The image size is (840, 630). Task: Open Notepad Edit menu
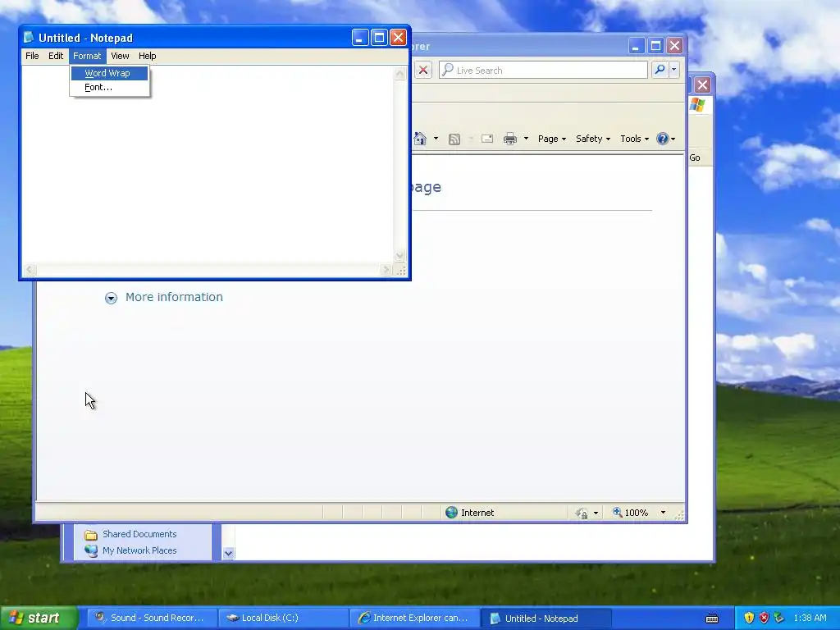tap(56, 56)
